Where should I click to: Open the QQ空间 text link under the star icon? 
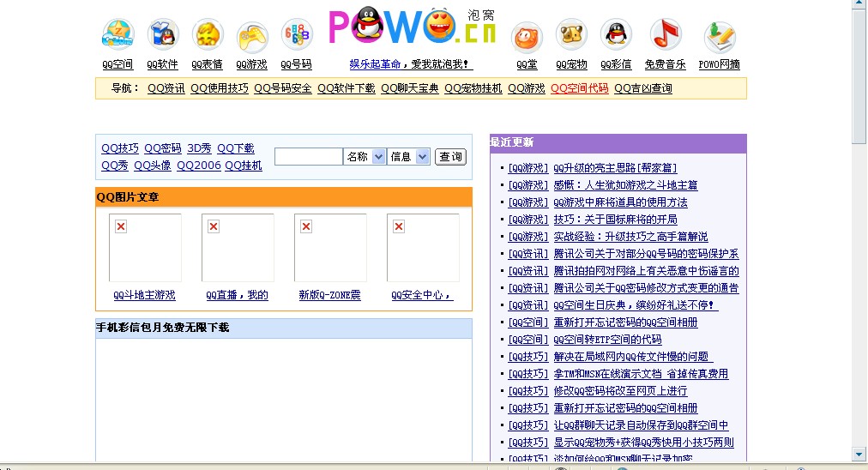point(118,64)
